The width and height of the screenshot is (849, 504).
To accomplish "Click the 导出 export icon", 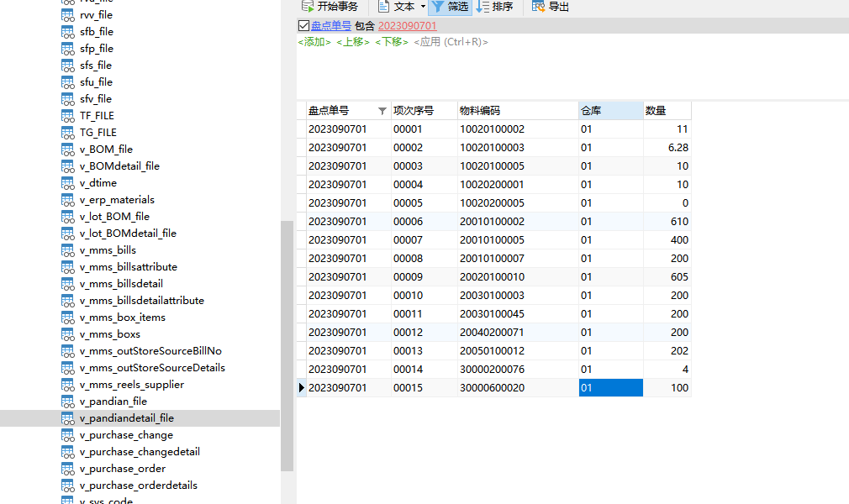I will tap(539, 7).
